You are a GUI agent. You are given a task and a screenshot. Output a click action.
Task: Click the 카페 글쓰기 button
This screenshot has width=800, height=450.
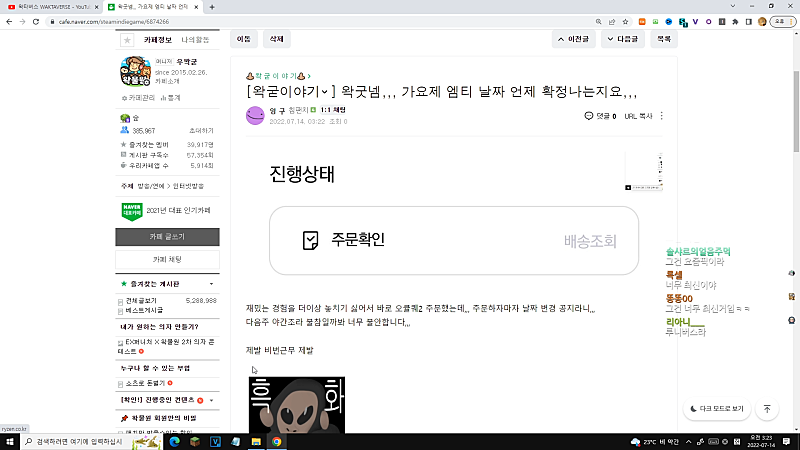tap(167, 237)
